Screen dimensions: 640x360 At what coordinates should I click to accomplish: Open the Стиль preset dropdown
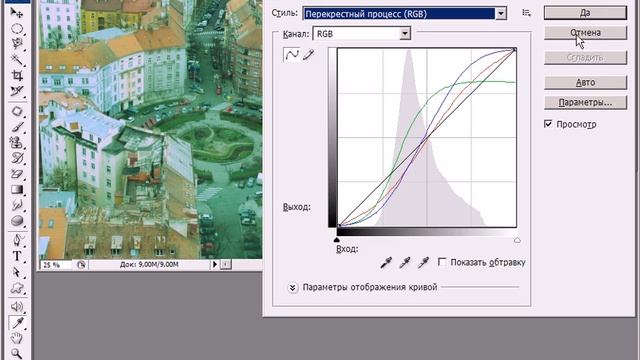click(x=501, y=13)
